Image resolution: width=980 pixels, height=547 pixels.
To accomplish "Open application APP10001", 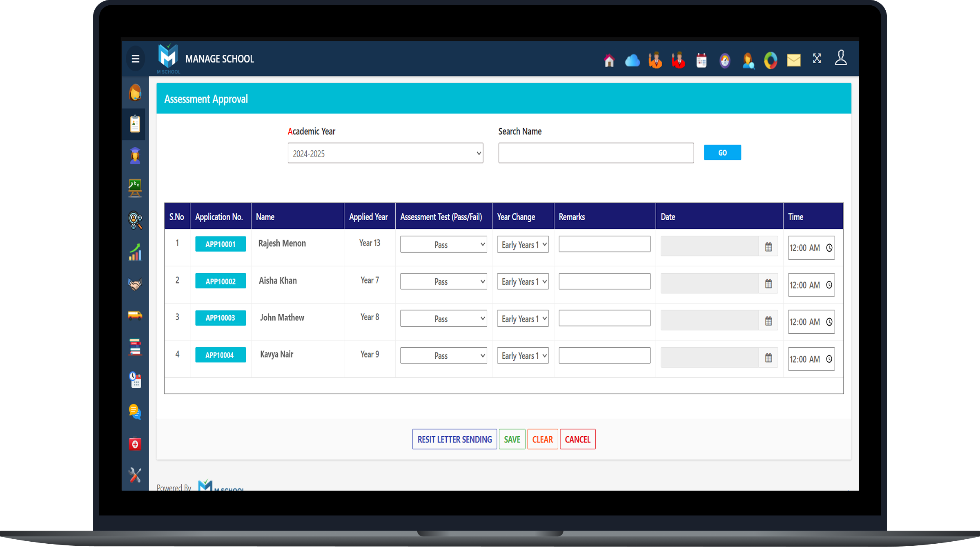I will [x=220, y=244].
